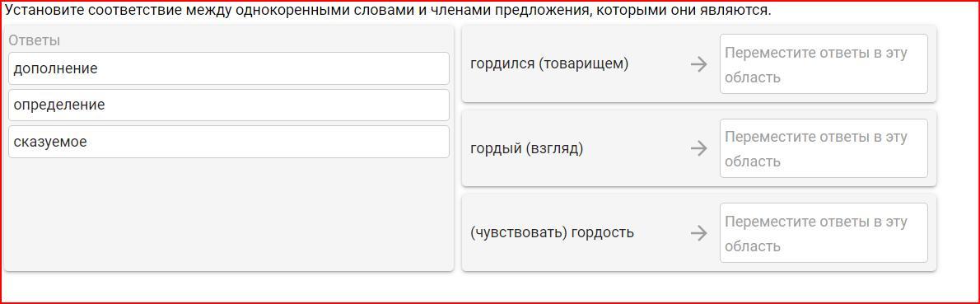Click the arrow beside (чувствовать) гордость
Image resolution: width=980 pixels, height=304 pixels.
point(698,232)
